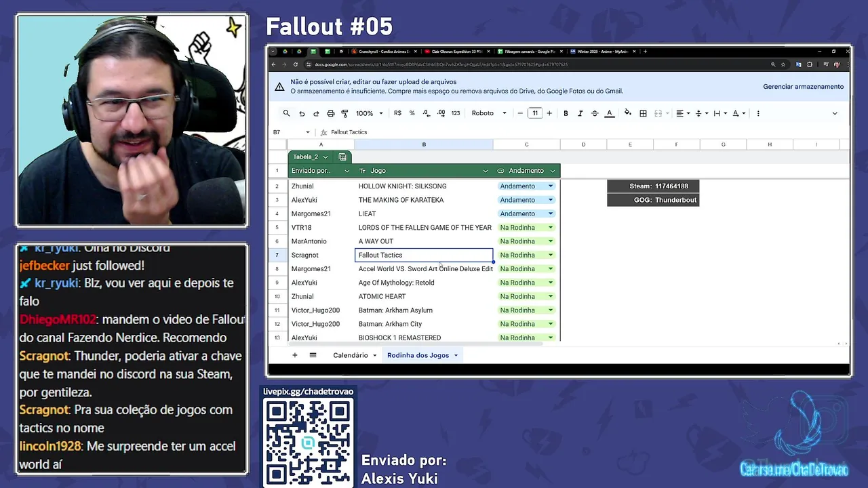Screen dimensions: 868x488
Task: Open Na Rodinha chip for ATOMIC HEART
Action: tap(526, 296)
